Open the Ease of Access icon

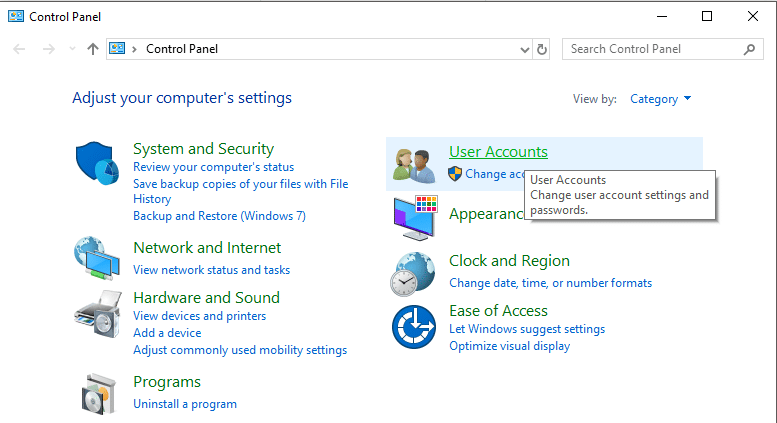pos(414,327)
